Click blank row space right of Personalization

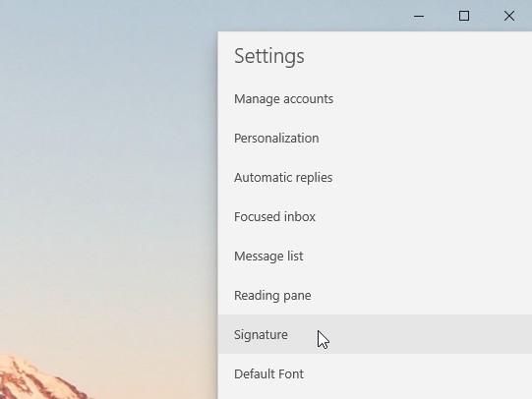click(x=424, y=139)
